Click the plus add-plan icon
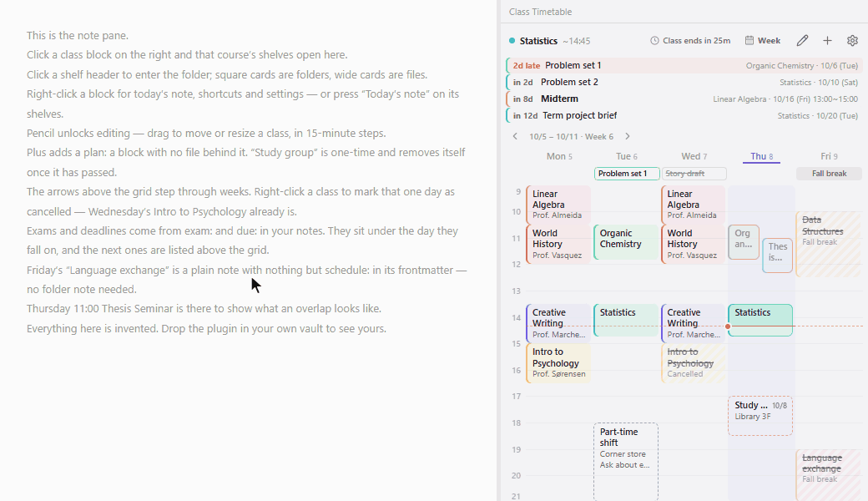The width and height of the screenshot is (868, 501). (827, 40)
